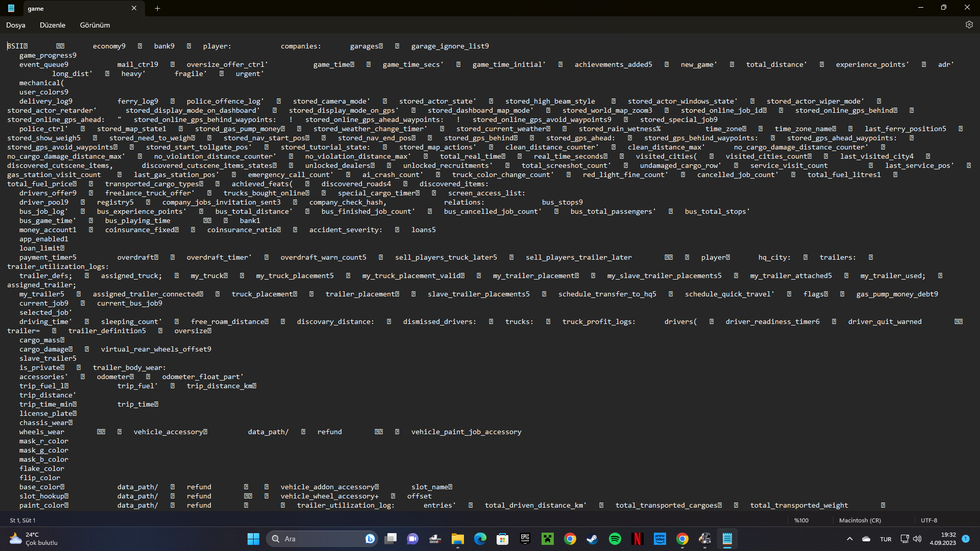Launch Steam from the taskbar
Screen dimensions: 980x551
(x=592, y=539)
